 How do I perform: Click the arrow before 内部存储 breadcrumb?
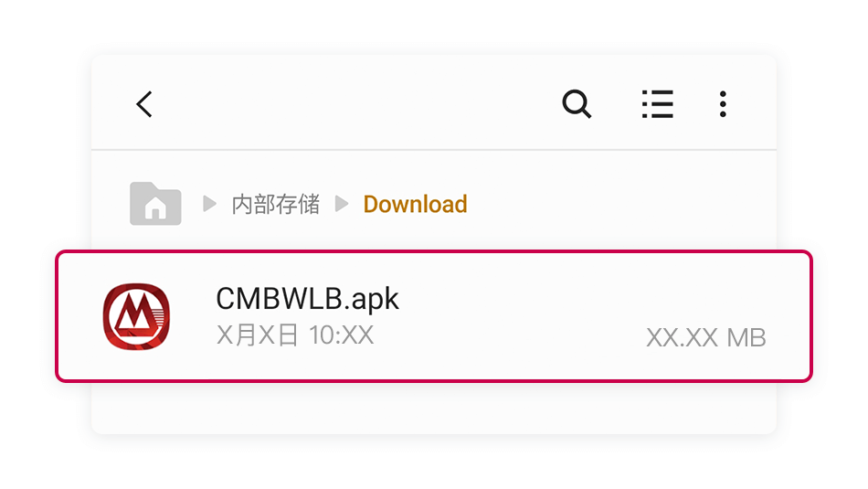tap(209, 204)
